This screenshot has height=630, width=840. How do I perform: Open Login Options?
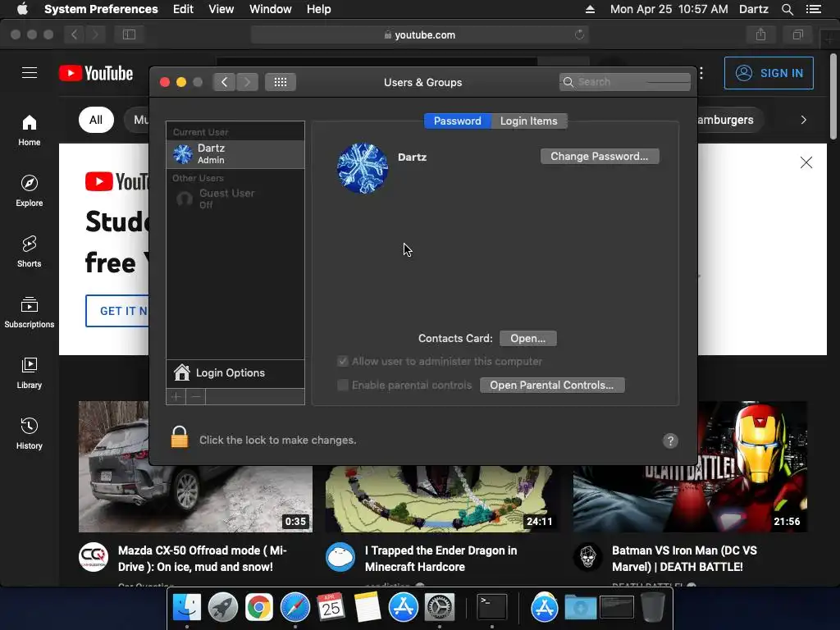pos(235,373)
